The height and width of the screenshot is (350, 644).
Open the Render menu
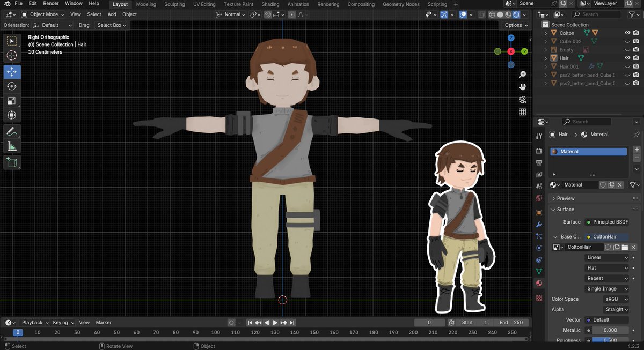(x=51, y=4)
